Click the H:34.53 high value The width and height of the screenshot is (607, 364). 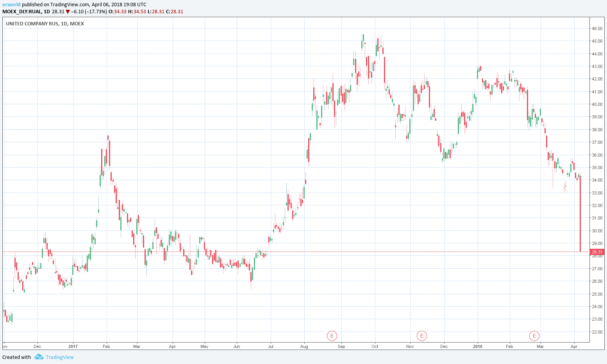(x=137, y=12)
